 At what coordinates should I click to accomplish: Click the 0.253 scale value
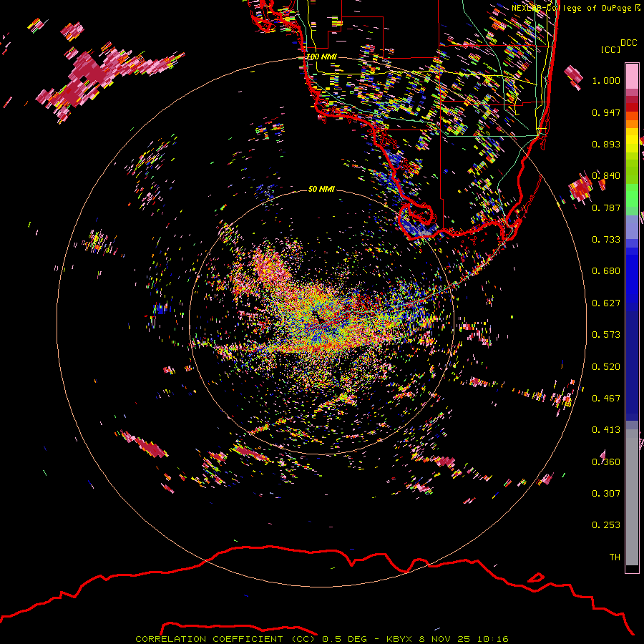pyautogui.click(x=606, y=525)
